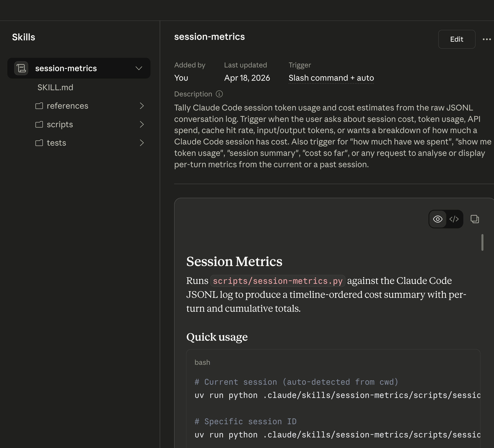Collapse the session-metrics skill chevron

pyautogui.click(x=139, y=68)
